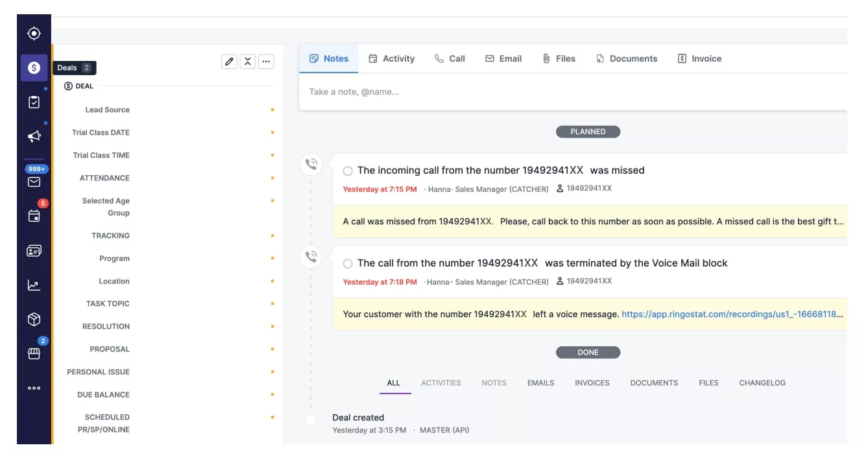This screenshot has width=868, height=454.
Task: Expand the sidebar more menu ellipsis
Action: coord(34,388)
